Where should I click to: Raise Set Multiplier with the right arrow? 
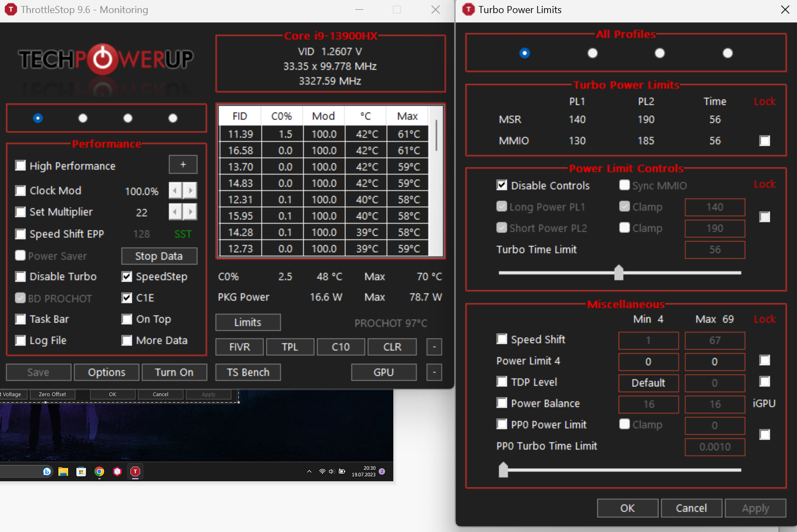point(190,212)
